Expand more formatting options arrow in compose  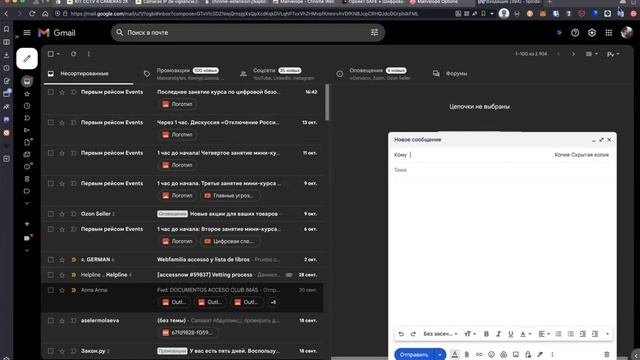[607, 334]
